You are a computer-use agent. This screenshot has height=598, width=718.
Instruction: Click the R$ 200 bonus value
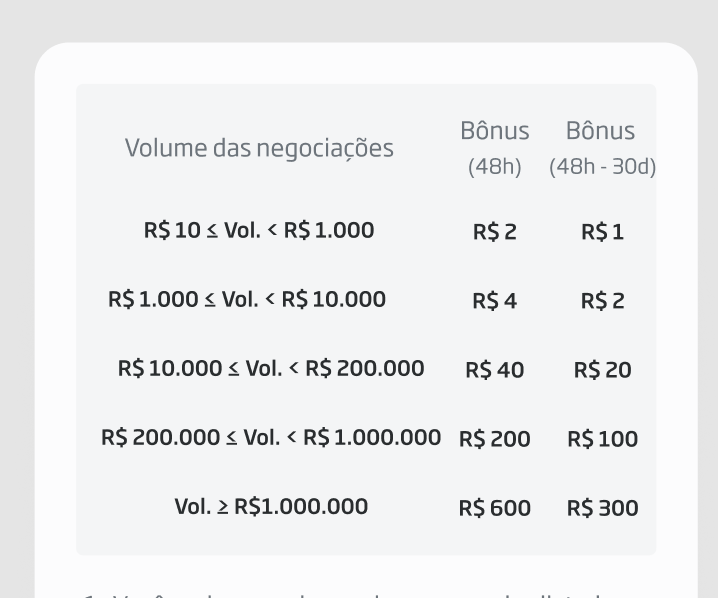tap(495, 439)
